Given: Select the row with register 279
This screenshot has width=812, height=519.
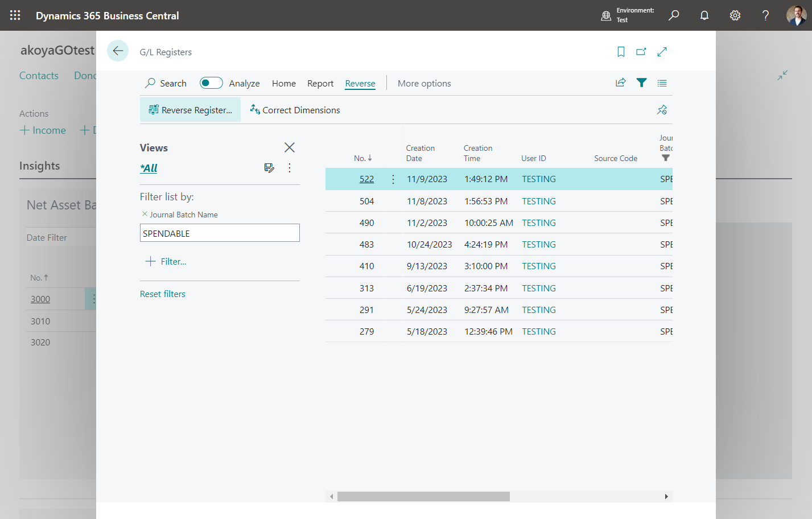Looking at the screenshot, I should (498, 331).
